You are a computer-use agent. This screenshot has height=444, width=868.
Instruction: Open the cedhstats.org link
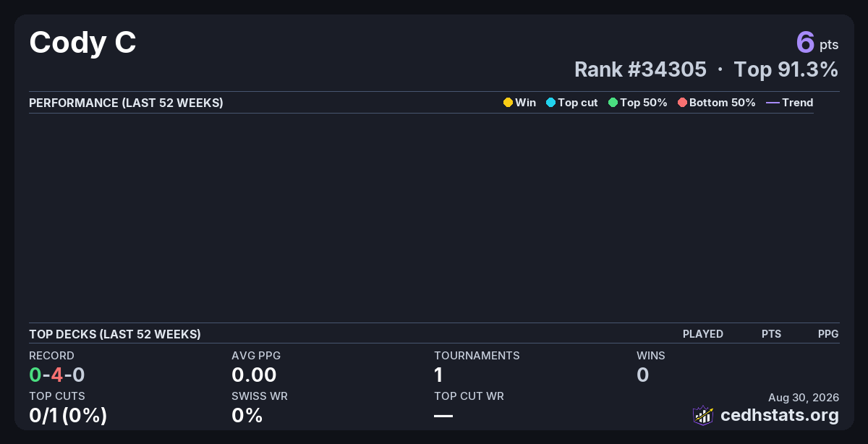point(780,415)
